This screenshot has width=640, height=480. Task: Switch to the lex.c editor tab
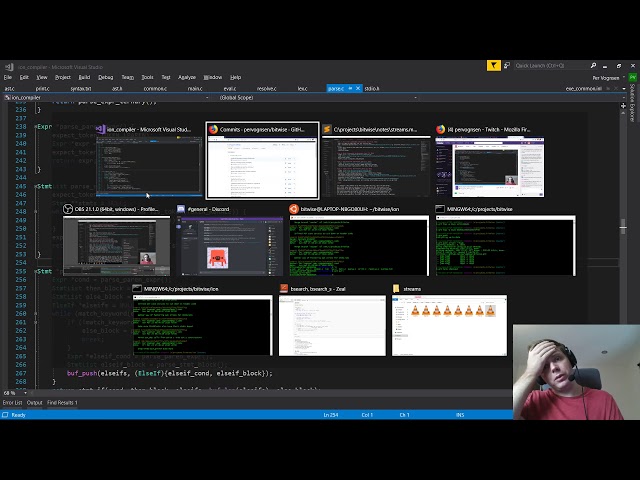pyautogui.click(x=302, y=88)
